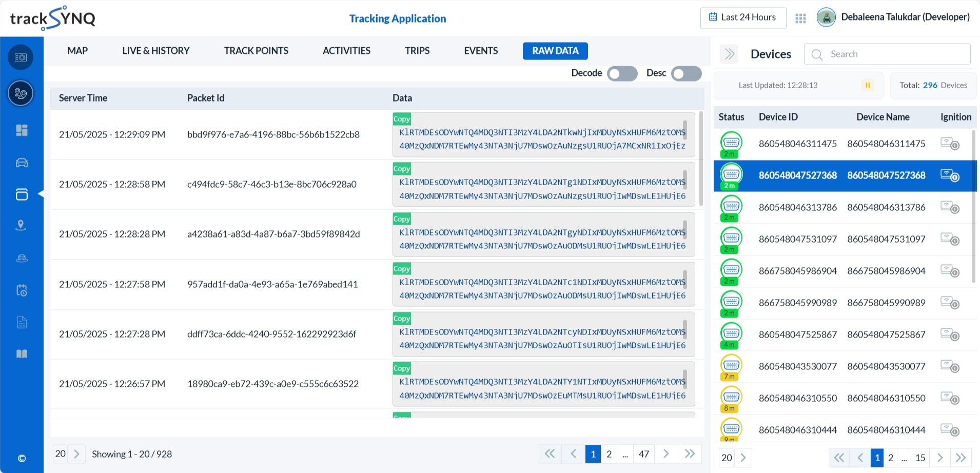This screenshot has width=980, height=473.
Task: Open the schedule calendar icon
Action: 21,290
